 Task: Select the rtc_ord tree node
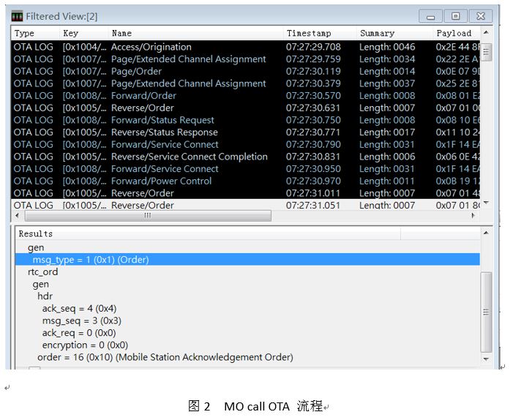pos(43,271)
